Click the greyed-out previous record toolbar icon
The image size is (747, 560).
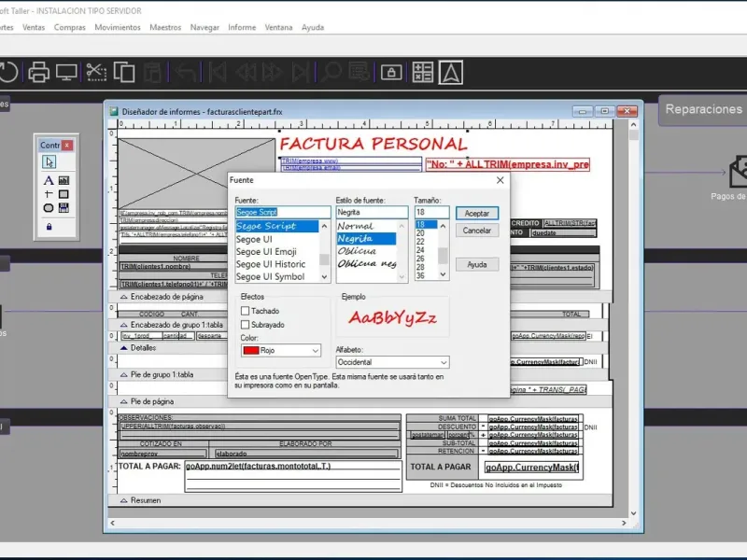point(246,73)
